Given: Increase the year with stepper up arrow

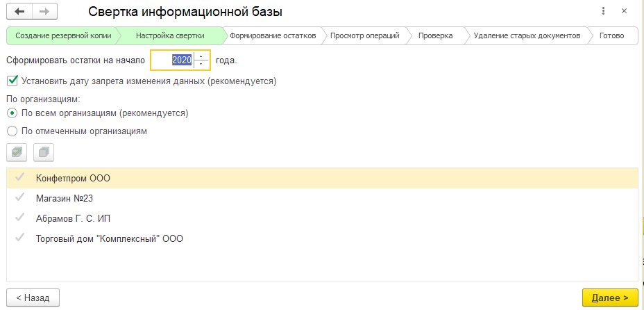Looking at the screenshot, I should click(x=201, y=56).
